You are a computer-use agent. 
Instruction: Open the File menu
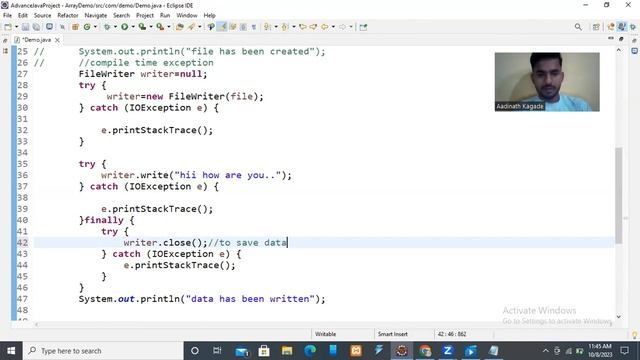(7, 16)
